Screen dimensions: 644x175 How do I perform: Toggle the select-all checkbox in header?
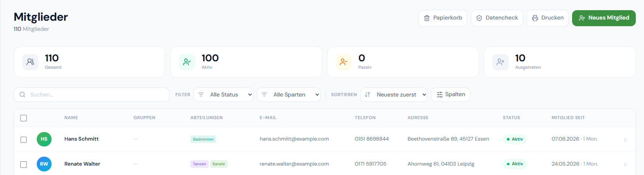click(23, 118)
